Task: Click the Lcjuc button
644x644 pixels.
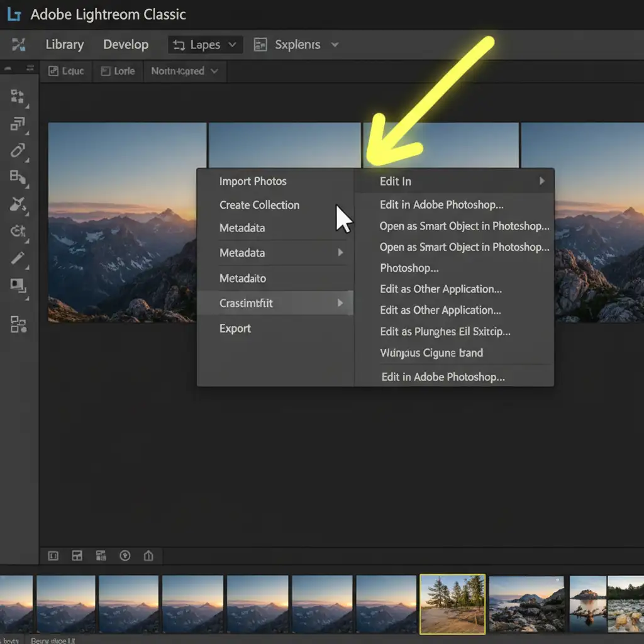Action: tap(66, 71)
